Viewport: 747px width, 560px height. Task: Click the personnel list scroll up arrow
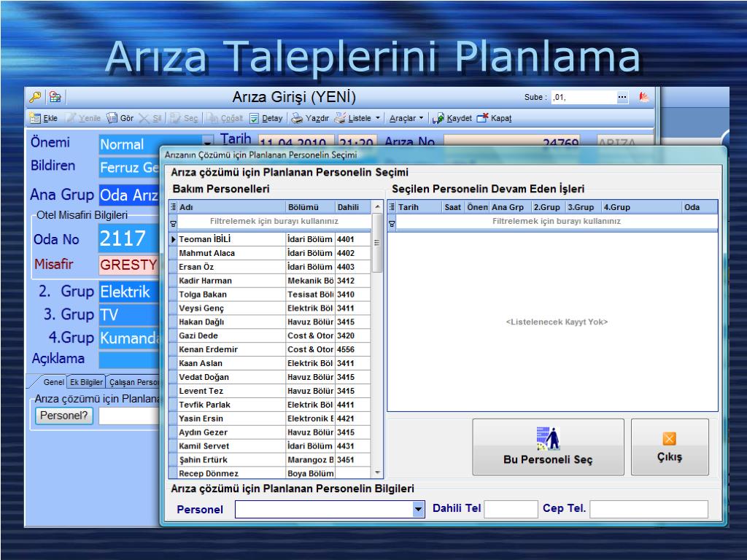click(377, 206)
